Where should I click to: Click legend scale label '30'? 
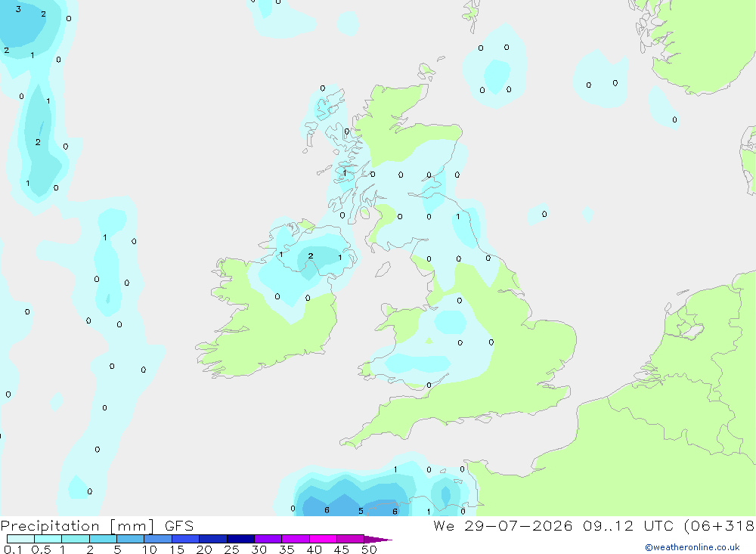click(x=259, y=549)
